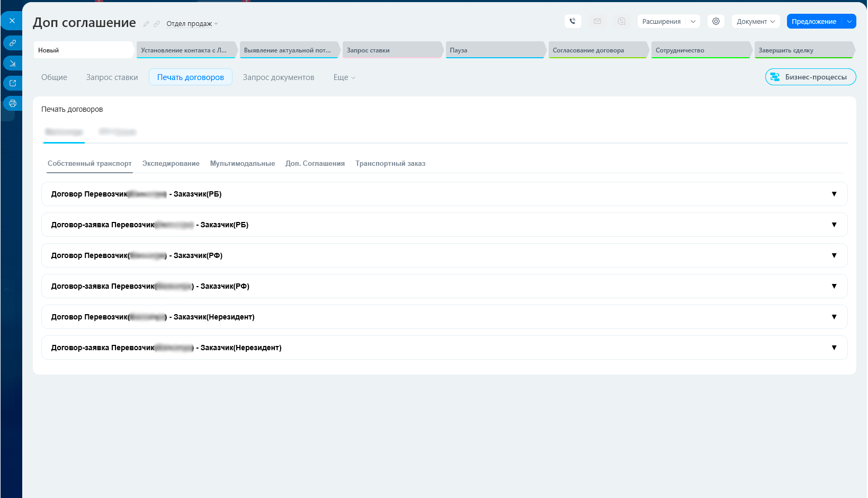Open Бизнес-процессы button
Screen dimensions: 868x498
click(x=810, y=77)
